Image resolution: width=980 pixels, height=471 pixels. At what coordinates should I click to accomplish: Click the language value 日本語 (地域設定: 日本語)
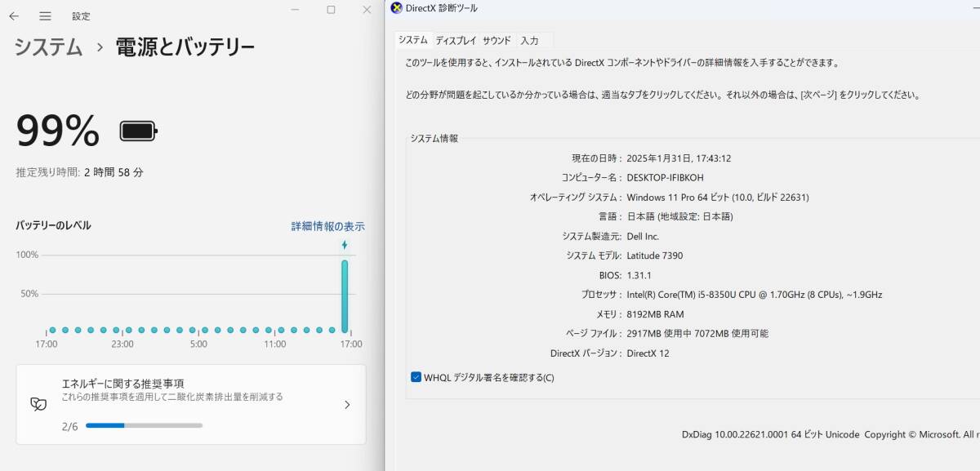[679, 216]
